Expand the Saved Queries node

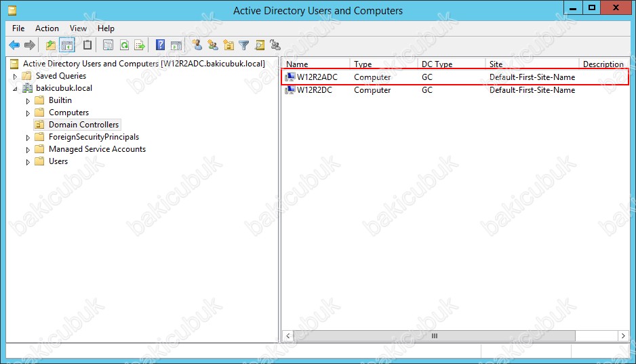pyautogui.click(x=15, y=76)
